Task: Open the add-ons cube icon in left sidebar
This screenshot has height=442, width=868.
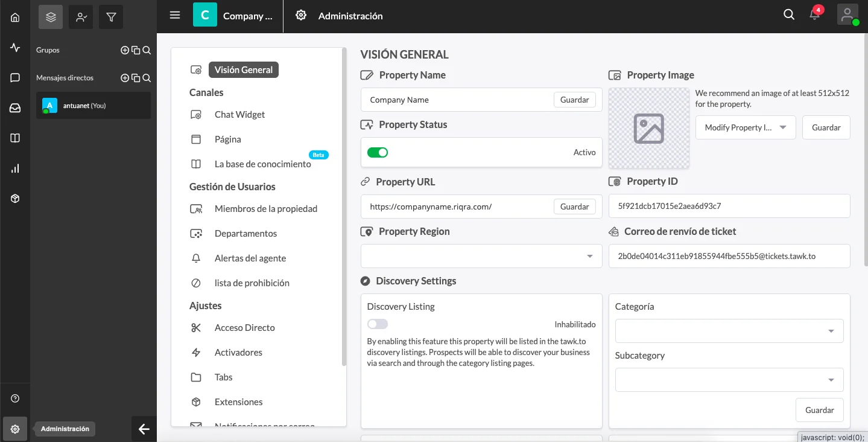Action: pos(15,199)
